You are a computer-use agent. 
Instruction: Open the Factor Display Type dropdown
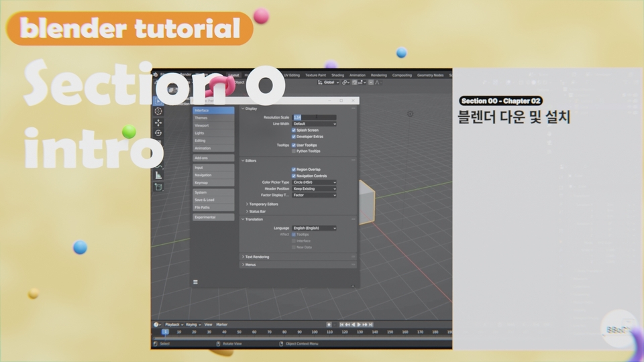pyautogui.click(x=314, y=195)
